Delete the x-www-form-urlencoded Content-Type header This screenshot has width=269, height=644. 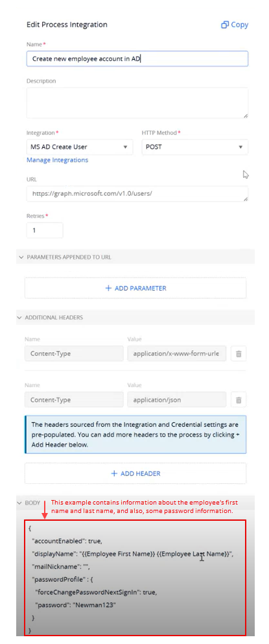239,353
